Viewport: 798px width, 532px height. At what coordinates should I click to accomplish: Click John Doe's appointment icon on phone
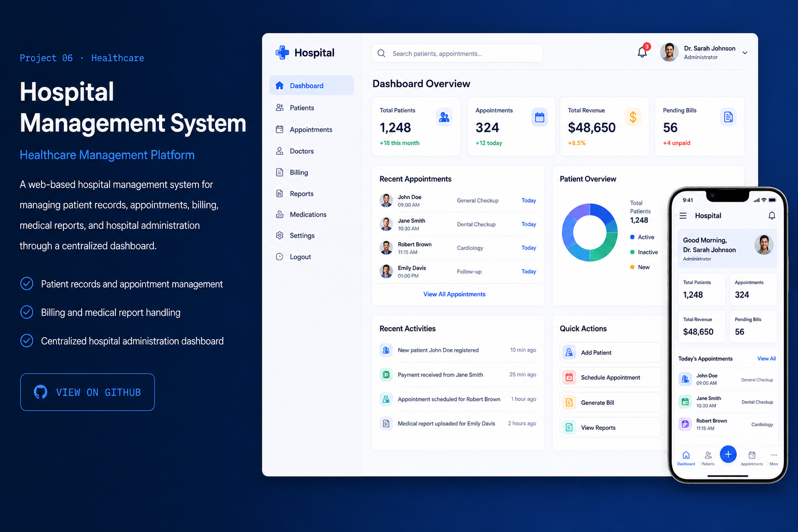[x=685, y=379]
